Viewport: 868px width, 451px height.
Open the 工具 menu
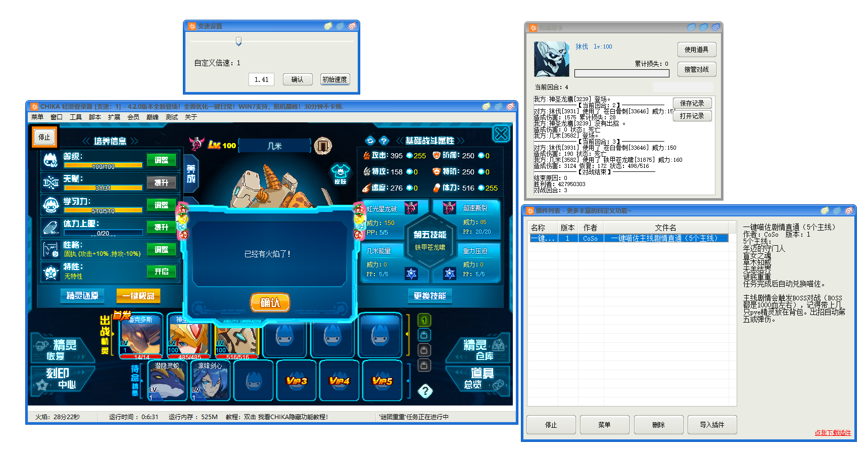[76, 117]
